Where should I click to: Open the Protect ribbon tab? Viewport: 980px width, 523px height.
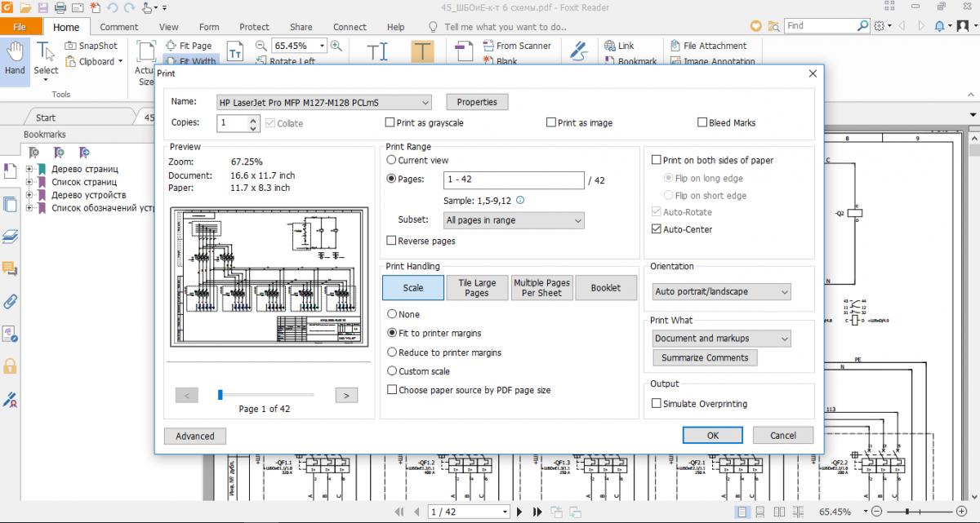click(x=255, y=27)
